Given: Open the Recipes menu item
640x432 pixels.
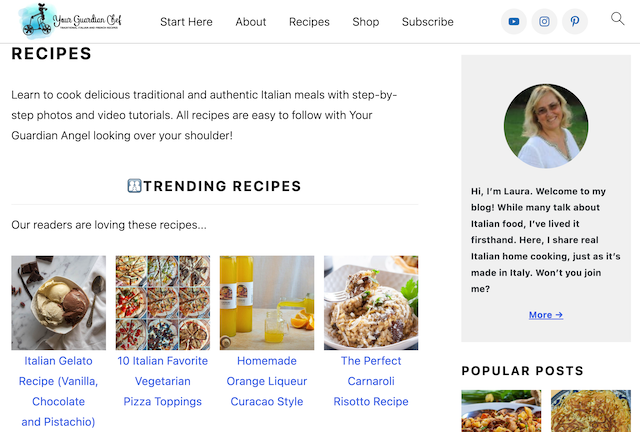Looking at the screenshot, I should click(x=309, y=22).
